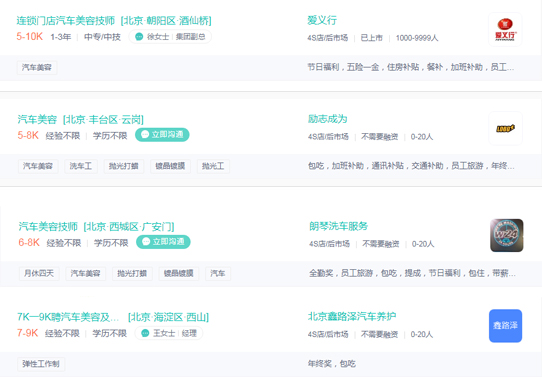Open the 朗琴洗车服务 company name link

(338, 226)
